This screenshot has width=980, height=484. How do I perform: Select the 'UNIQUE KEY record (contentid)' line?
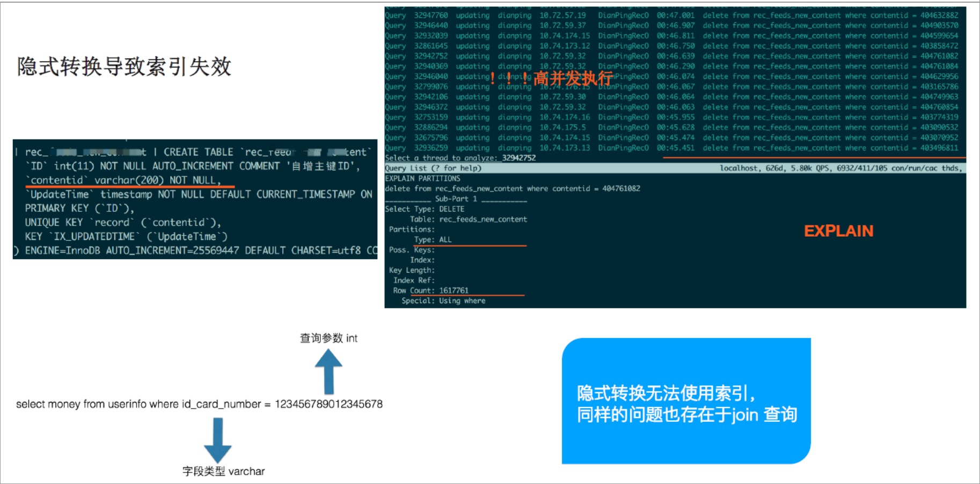point(123,222)
